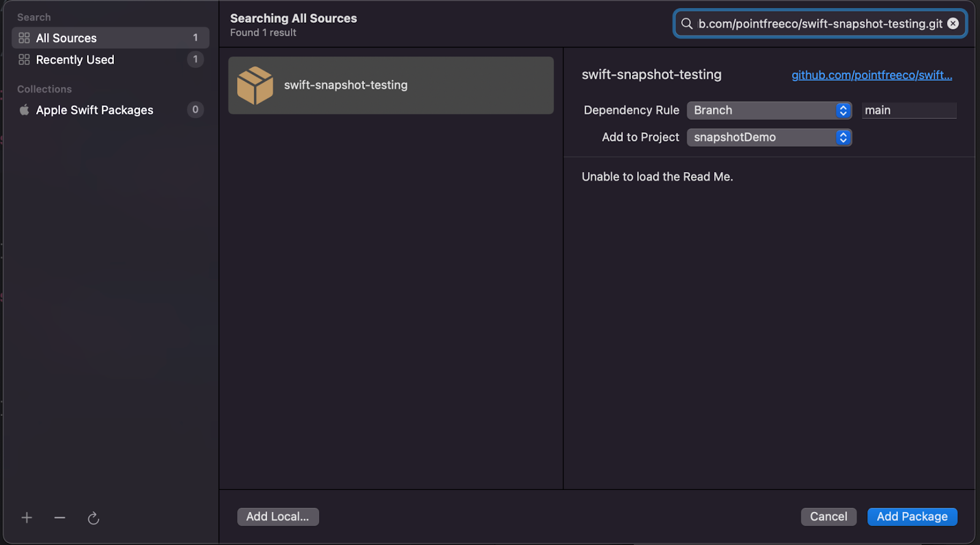This screenshot has height=545, width=980.
Task: Open the github.com/pointfreeco/swift... link
Action: [872, 75]
